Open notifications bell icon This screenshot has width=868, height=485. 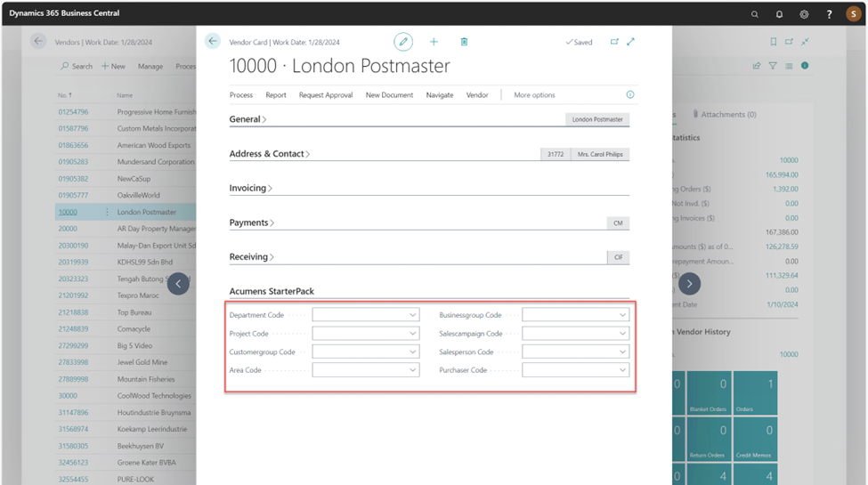779,14
